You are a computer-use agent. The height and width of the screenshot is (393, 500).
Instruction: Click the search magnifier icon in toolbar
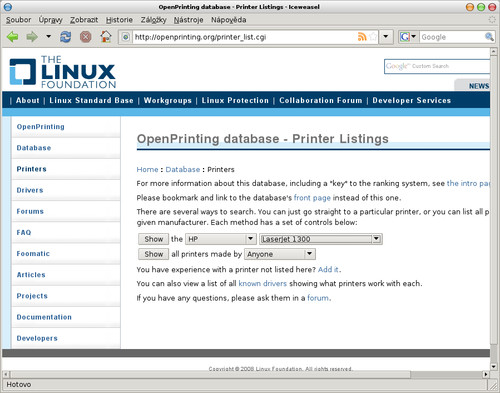489,37
